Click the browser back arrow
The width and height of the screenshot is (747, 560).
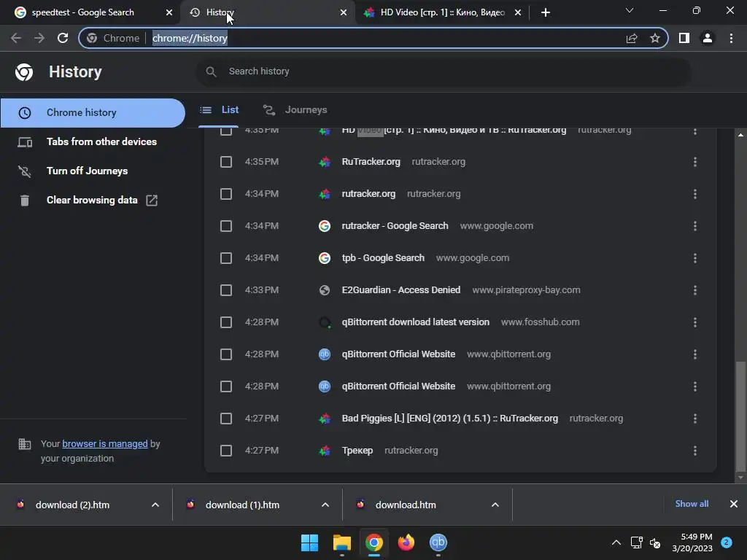tap(16, 38)
